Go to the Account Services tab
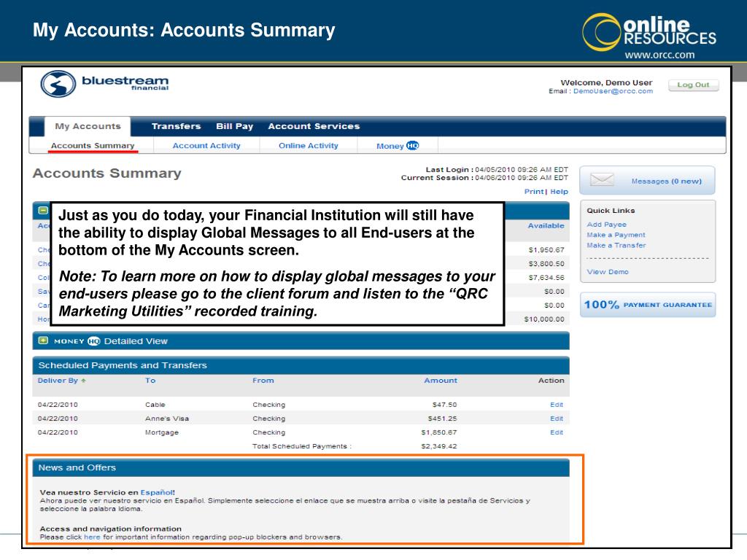The image size is (747, 560). click(314, 126)
